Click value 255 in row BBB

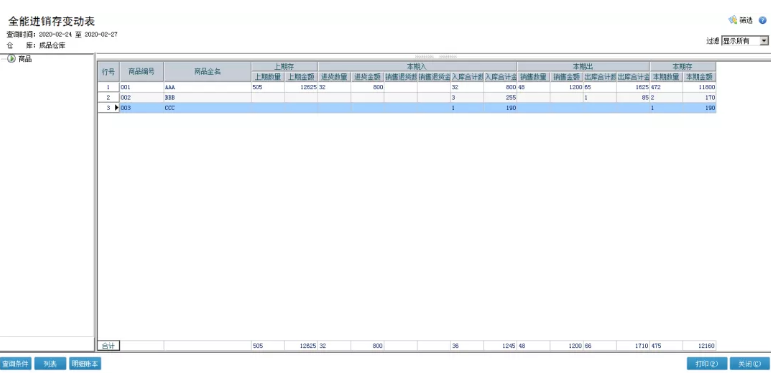point(500,97)
